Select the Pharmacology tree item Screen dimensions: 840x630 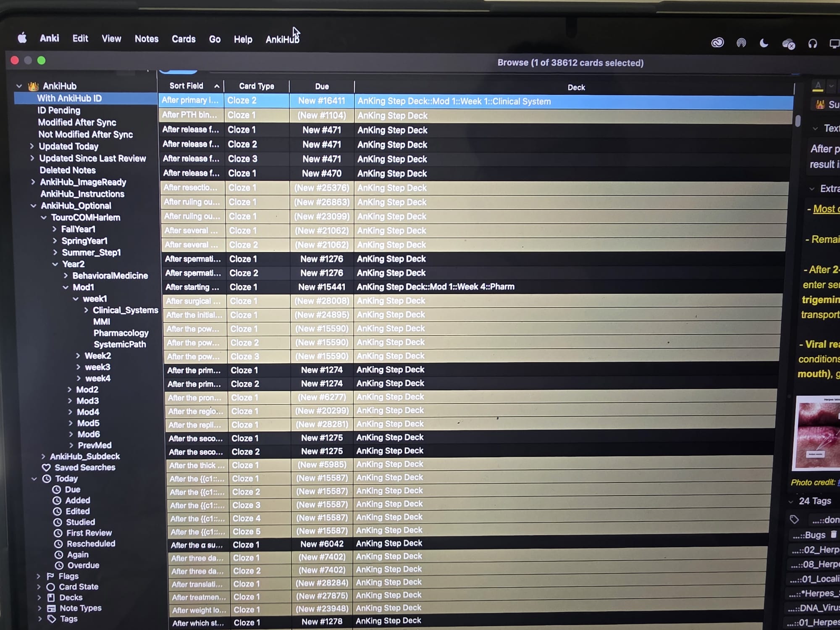pos(121,333)
